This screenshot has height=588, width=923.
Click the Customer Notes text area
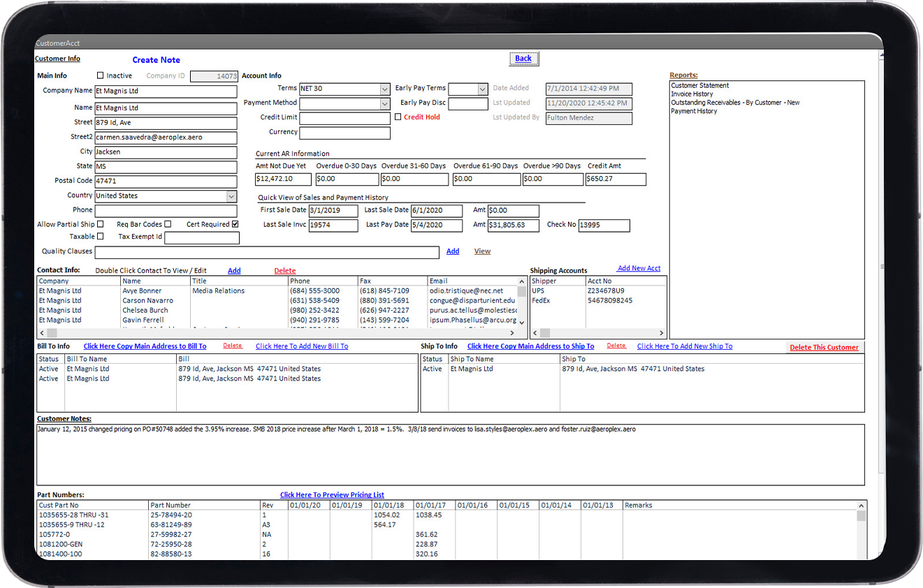point(451,455)
